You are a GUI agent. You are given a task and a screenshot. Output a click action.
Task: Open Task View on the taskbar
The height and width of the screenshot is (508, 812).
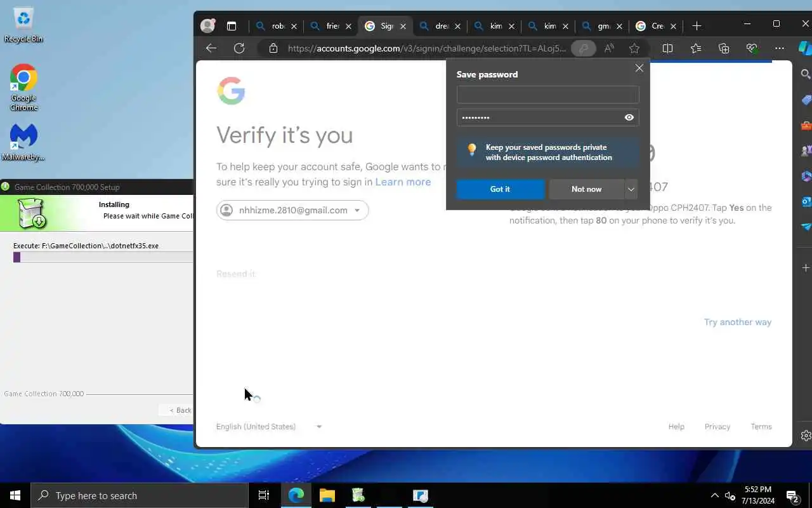(x=264, y=495)
